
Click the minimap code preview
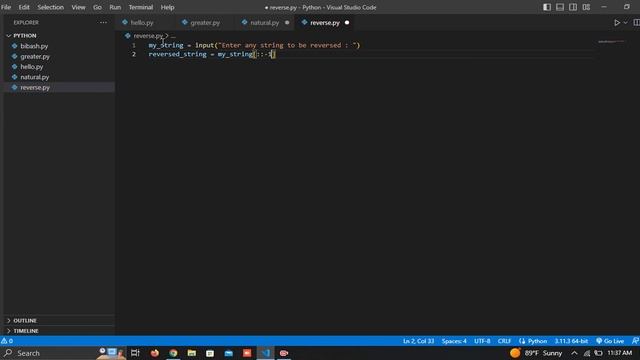click(611, 42)
